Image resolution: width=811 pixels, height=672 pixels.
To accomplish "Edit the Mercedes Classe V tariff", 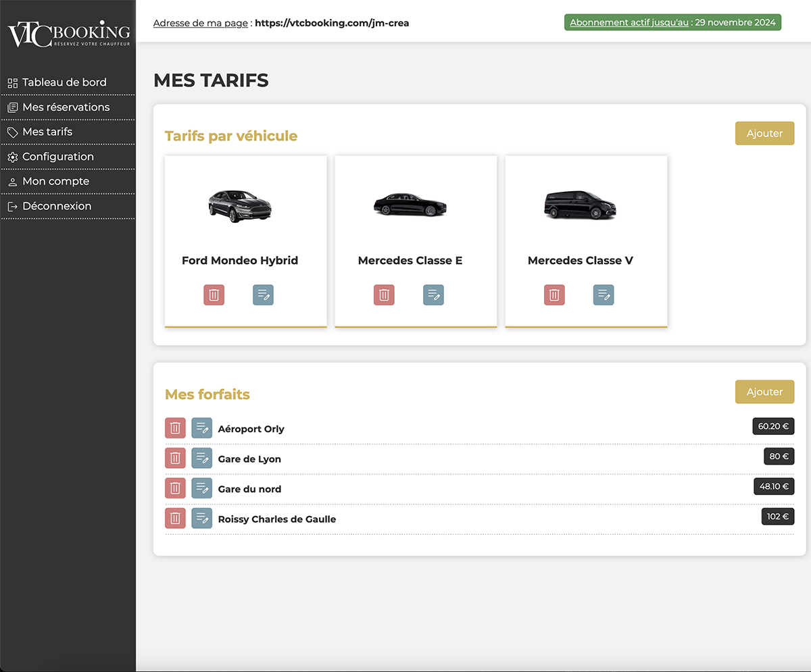I will 604,295.
